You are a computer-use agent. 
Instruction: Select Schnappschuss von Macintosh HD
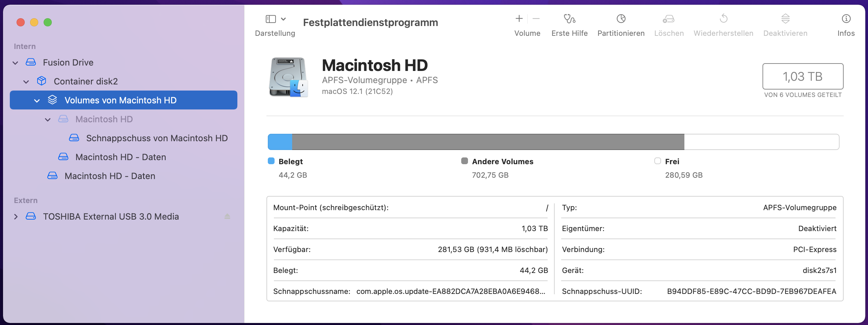[157, 138]
